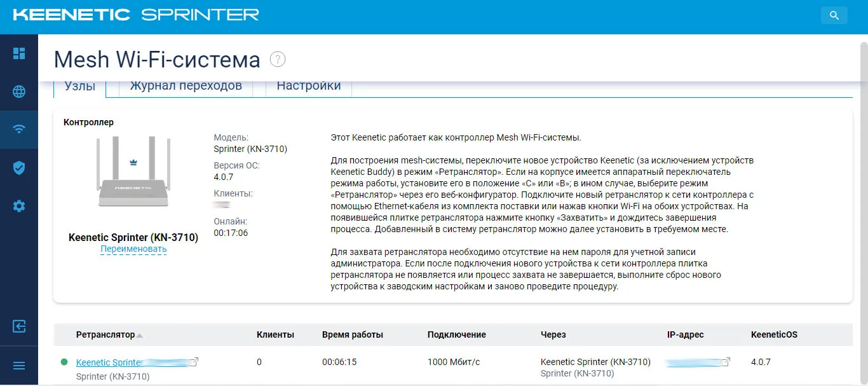
Task: Open the help question mark next to the title
Action: point(278,59)
